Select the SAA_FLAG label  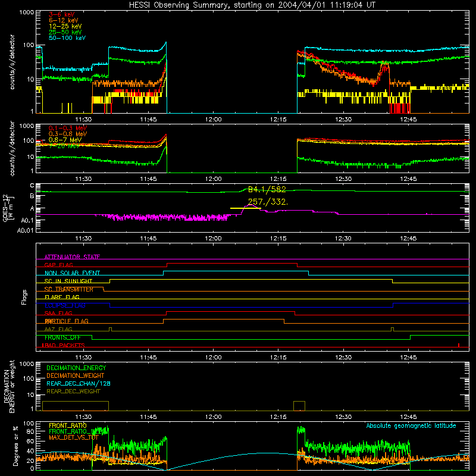[x=58, y=313]
